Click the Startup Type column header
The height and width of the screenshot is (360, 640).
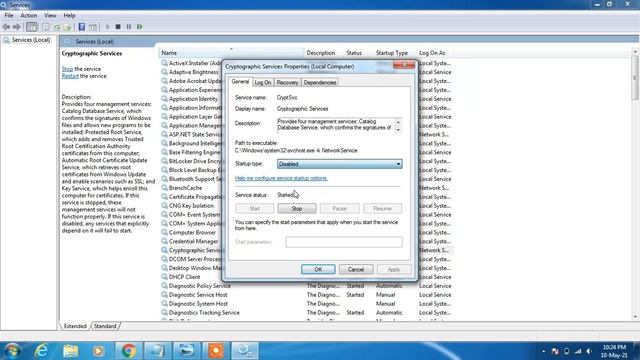(392, 53)
